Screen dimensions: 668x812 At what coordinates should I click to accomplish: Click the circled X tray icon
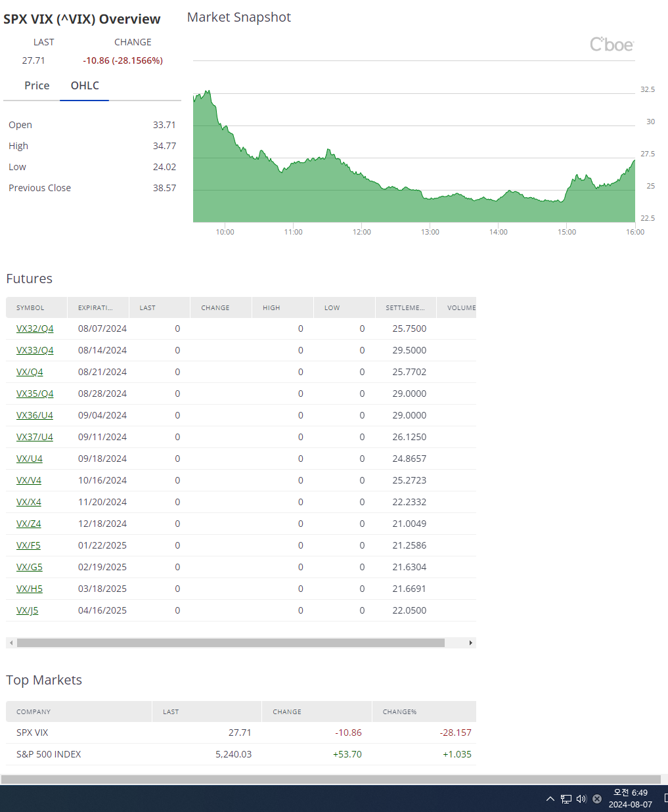click(597, 799)
